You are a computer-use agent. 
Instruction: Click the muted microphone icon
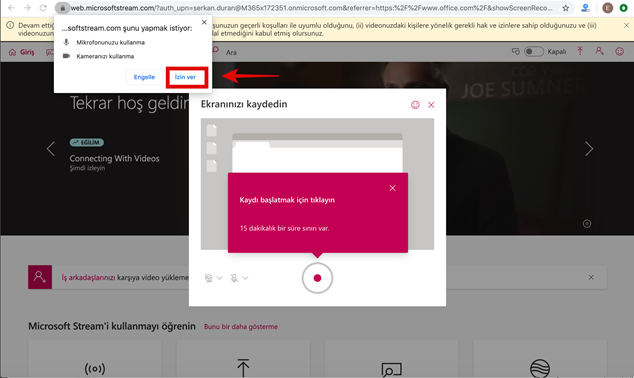tap(234, 278)
